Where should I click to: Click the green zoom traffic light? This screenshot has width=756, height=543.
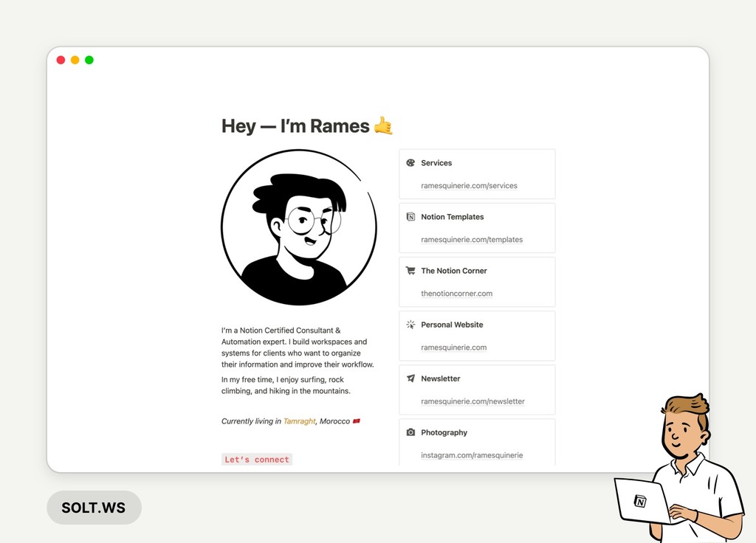click(89, 60)
